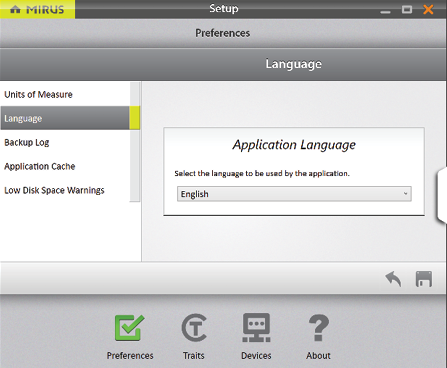Close the Setup window
This screenshot has height=368, width=447.
coord(428,9)
